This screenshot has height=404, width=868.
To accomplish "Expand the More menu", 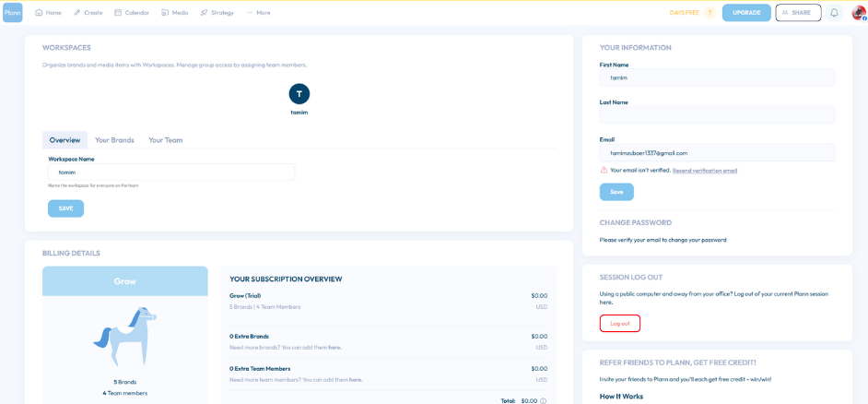I will pos(258,12).
